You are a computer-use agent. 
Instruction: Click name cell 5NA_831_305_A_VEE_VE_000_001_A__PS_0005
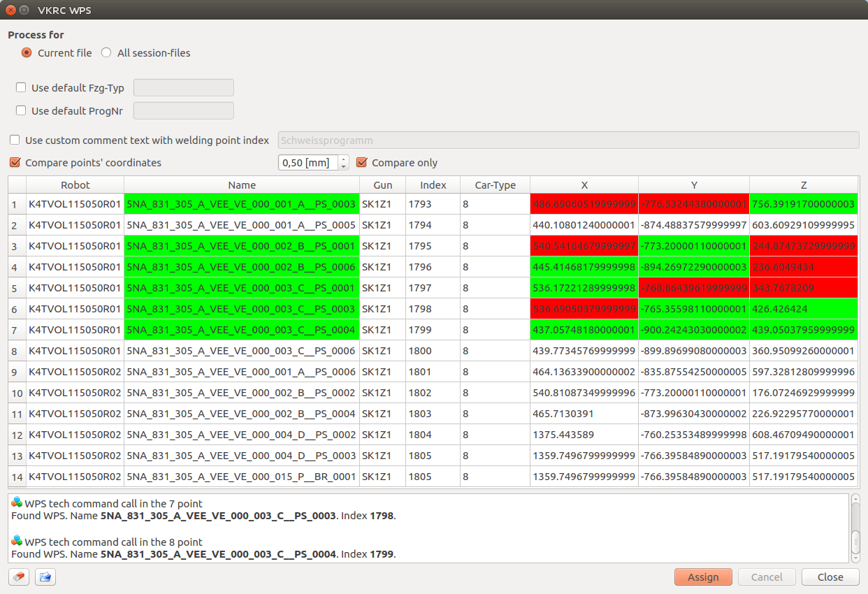[x=242, y=225]
